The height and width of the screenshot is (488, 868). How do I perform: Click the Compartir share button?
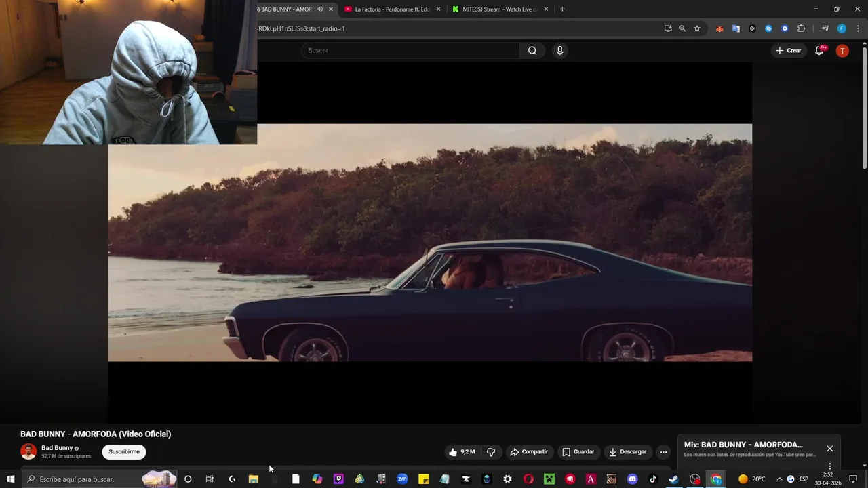(x=529, y=451)
